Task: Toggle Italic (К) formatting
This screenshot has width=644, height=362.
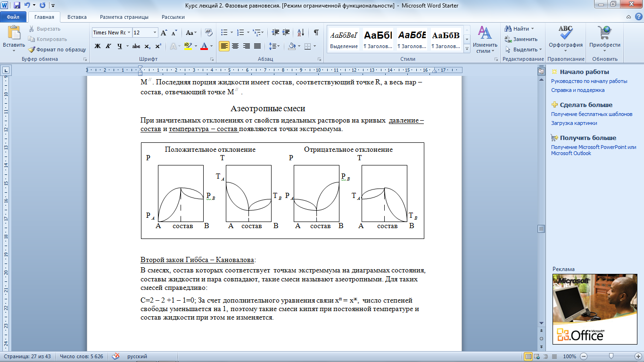Action: pyautogui.click(x=108, y=46)
